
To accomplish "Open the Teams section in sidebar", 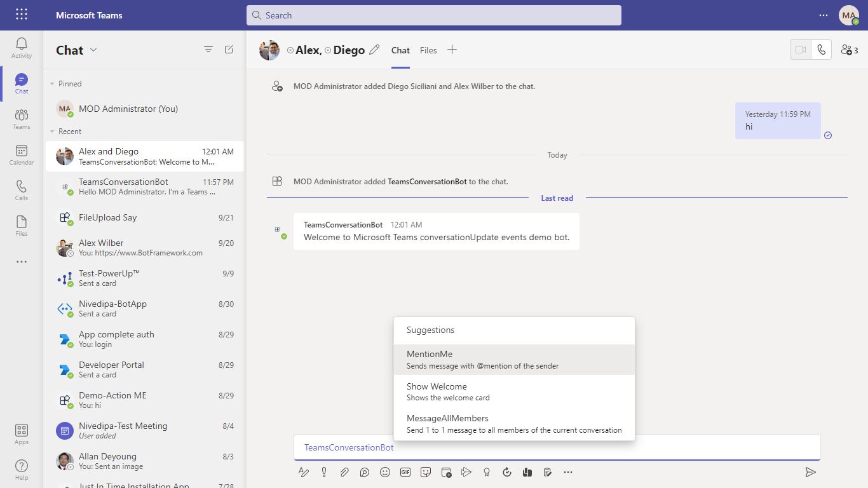I will [22, 119].
